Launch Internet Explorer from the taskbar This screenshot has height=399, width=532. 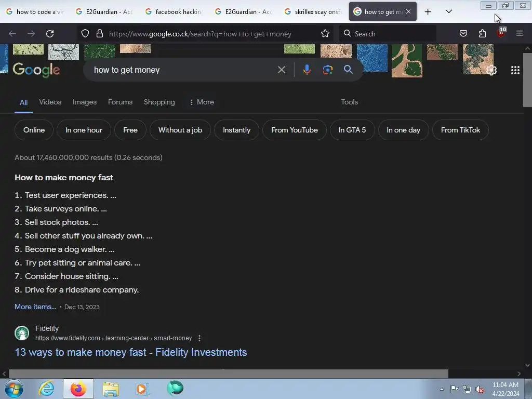[x=46, y=389]
